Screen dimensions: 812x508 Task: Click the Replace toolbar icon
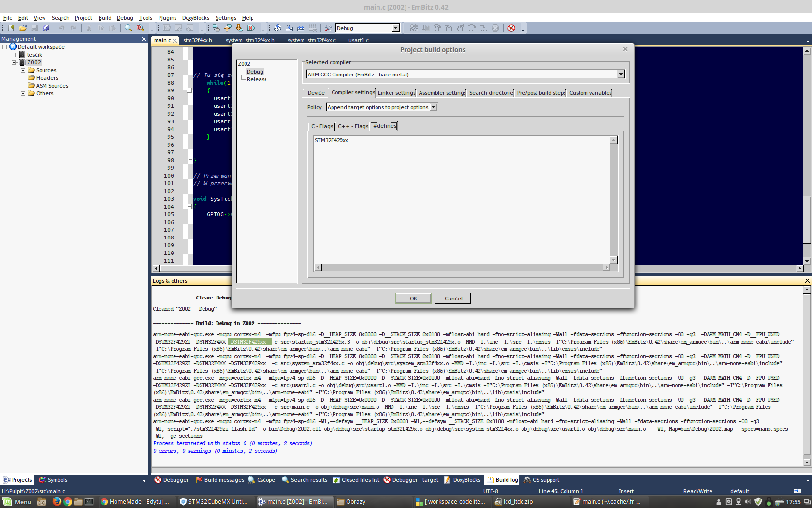[x=140, y=28]
